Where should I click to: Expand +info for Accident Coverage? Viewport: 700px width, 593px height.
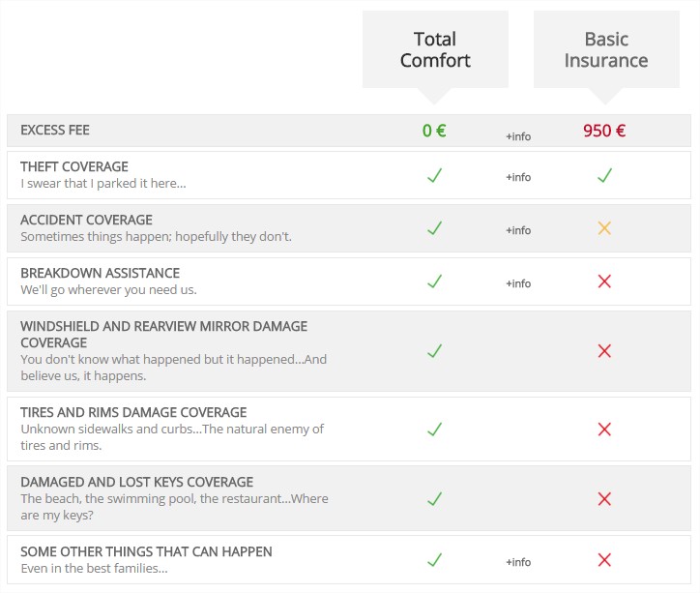click(x=518, y=230)
